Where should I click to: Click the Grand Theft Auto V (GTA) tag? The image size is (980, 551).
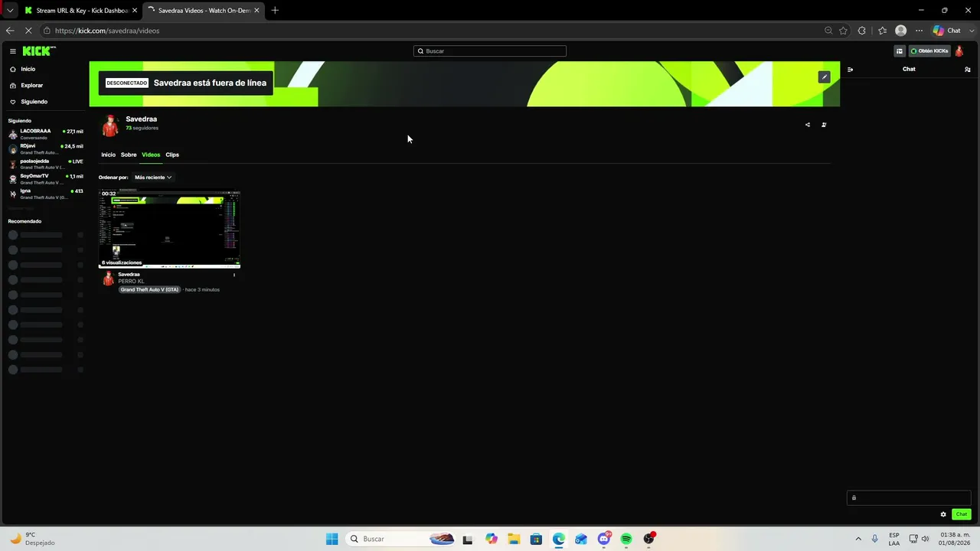tap(149, 289)
